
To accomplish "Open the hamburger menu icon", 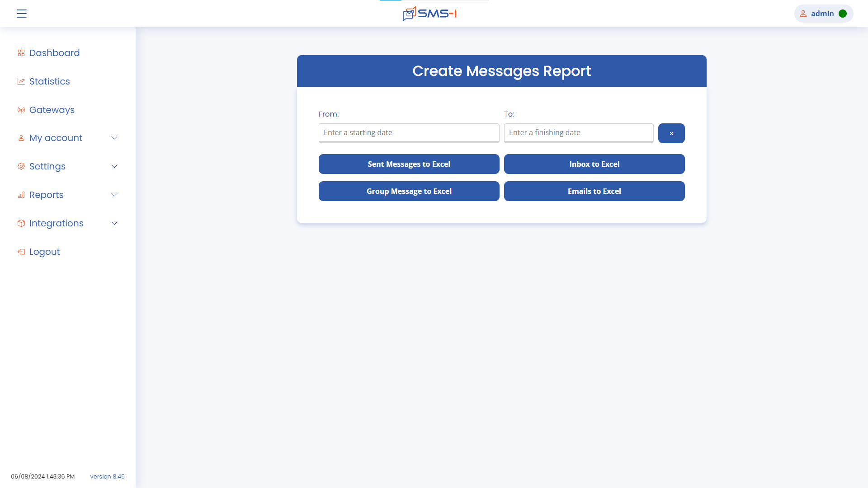I will click(22, 14).
